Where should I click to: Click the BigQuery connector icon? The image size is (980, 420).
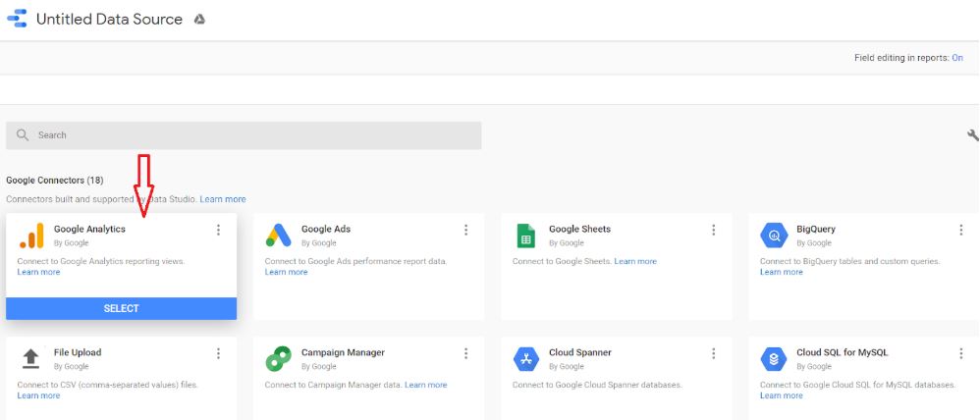coord(774,236)
